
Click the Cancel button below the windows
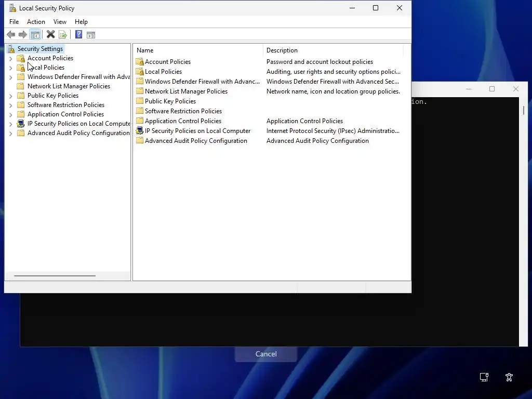266,354
